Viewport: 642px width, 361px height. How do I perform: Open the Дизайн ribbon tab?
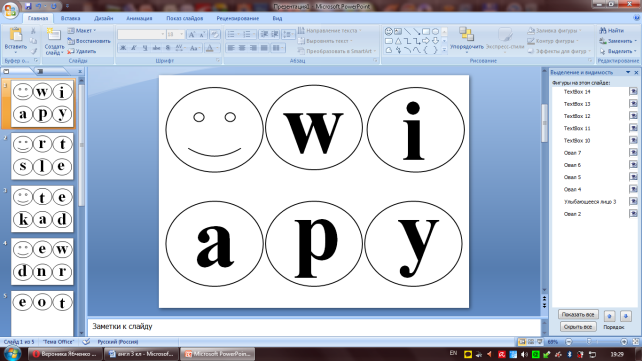point(104,18)
